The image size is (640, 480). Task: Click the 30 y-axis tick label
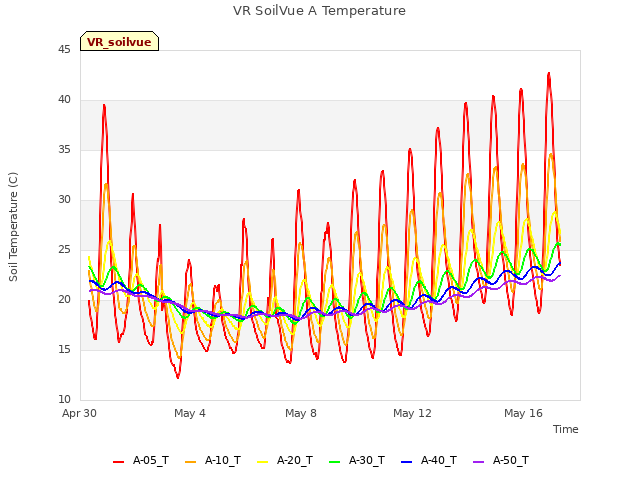(x=64, y=200)
